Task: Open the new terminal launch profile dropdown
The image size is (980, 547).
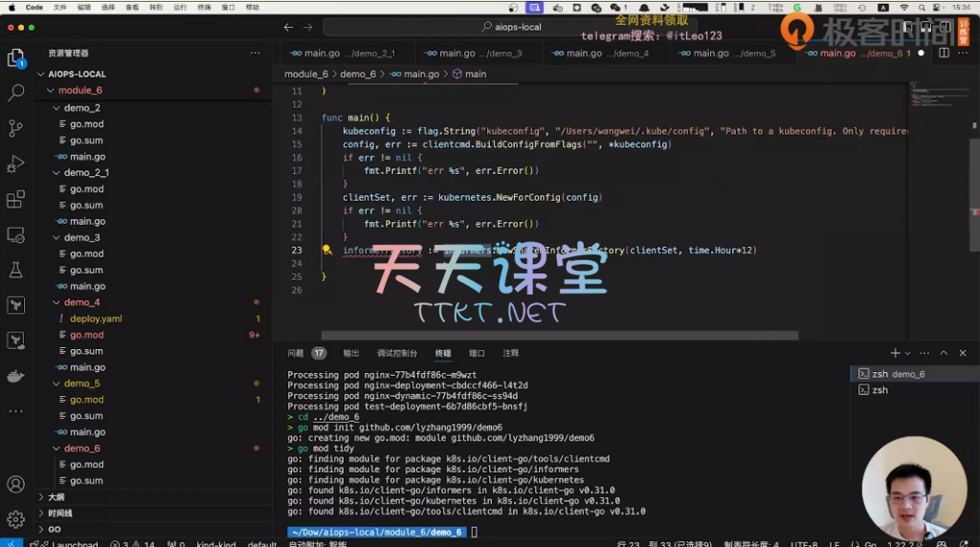Action: click(909, 353)
